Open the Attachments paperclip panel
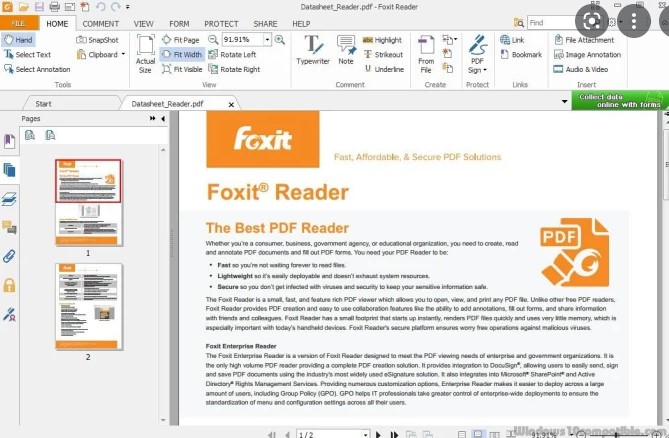 tap(9, 256)
